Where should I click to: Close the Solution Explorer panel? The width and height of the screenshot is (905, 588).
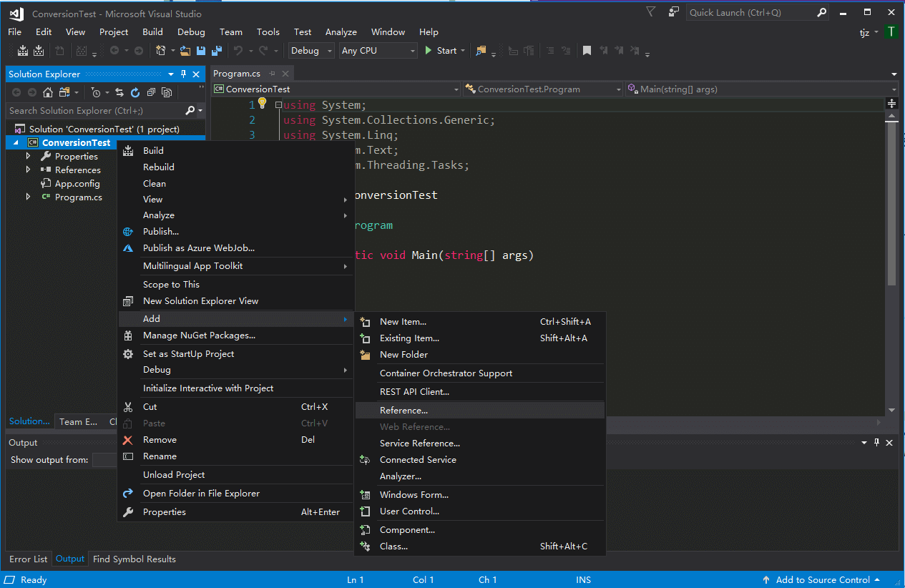(196, 74)
